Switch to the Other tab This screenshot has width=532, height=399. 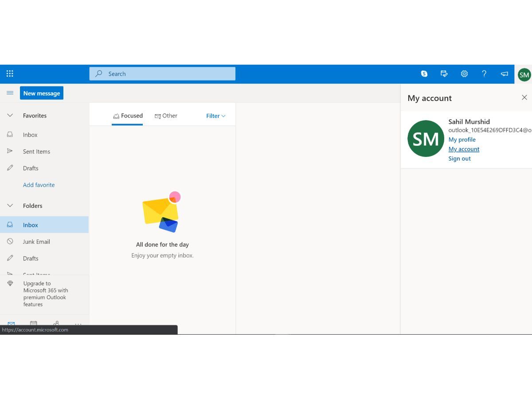(166, 116)
